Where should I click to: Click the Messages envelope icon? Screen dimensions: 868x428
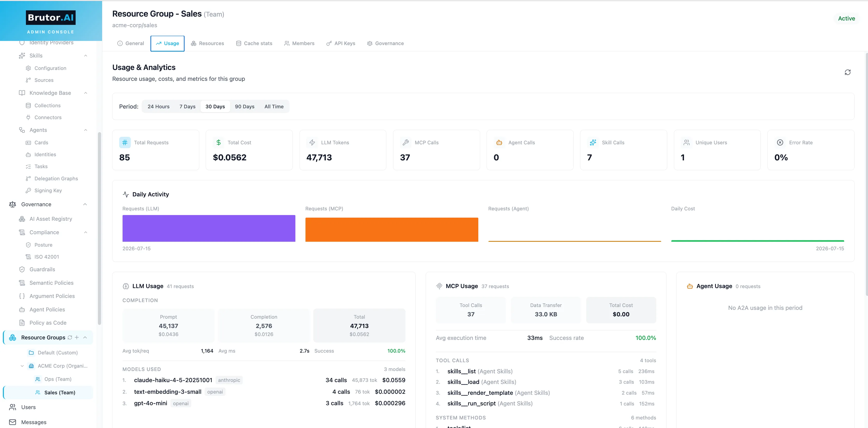pos(12,422)
